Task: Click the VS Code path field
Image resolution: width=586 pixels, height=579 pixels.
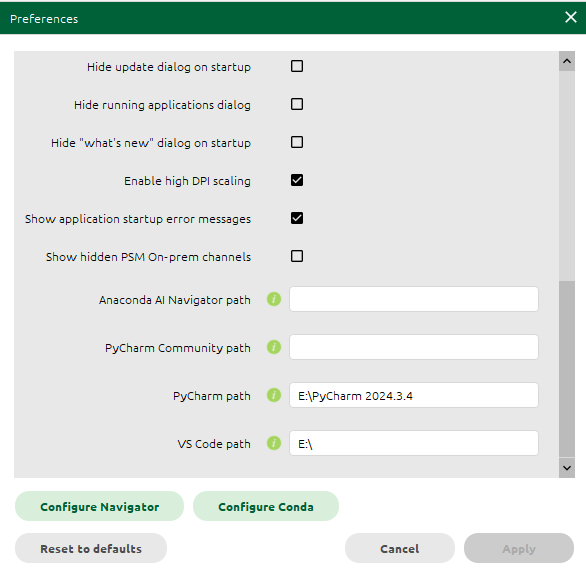Action: click(414, 443)
